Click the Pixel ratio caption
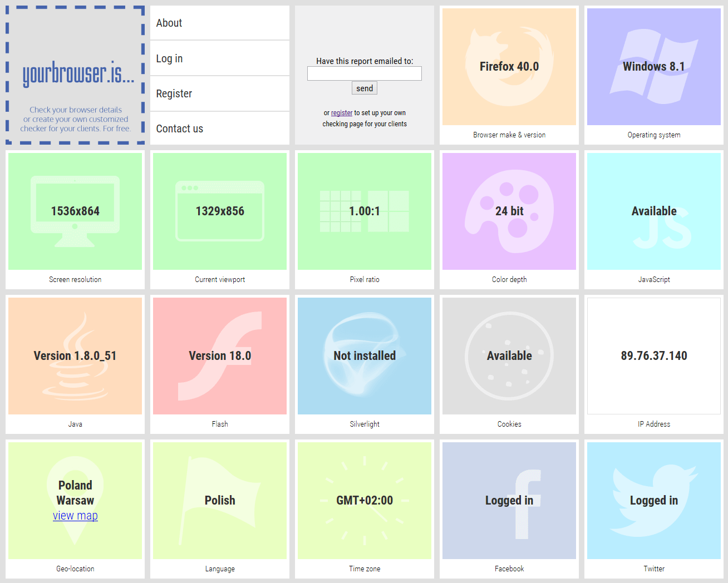 pyautogui.click(x=365, y=280)
